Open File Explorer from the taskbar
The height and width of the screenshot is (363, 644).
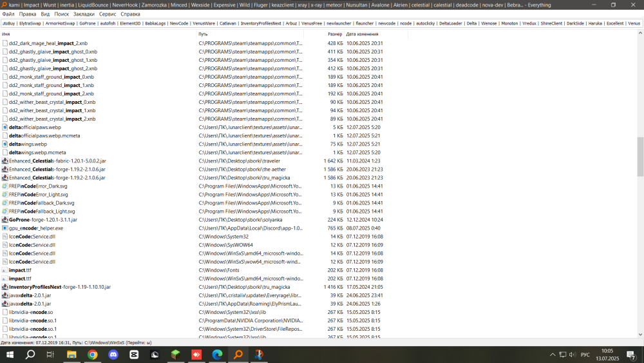71,355
